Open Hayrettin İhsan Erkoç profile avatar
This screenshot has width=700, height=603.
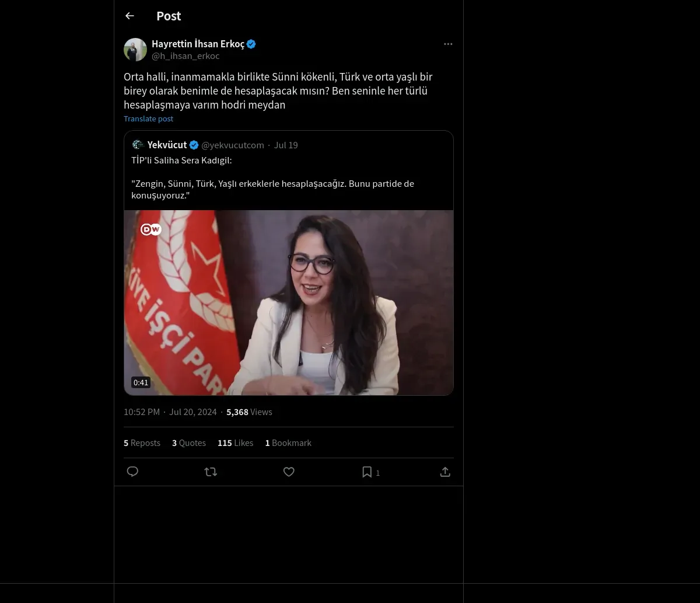point(135,50)
